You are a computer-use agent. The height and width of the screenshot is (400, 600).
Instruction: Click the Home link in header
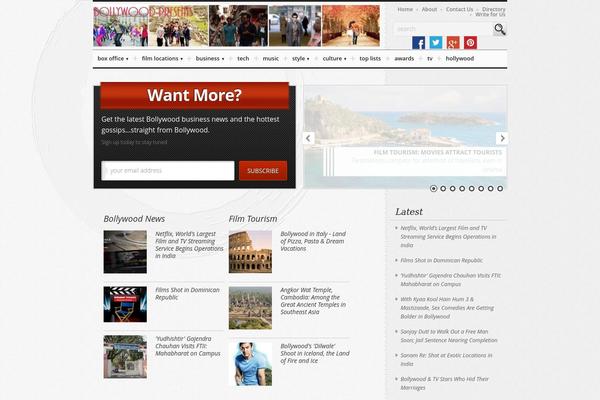tap(405, 9)
